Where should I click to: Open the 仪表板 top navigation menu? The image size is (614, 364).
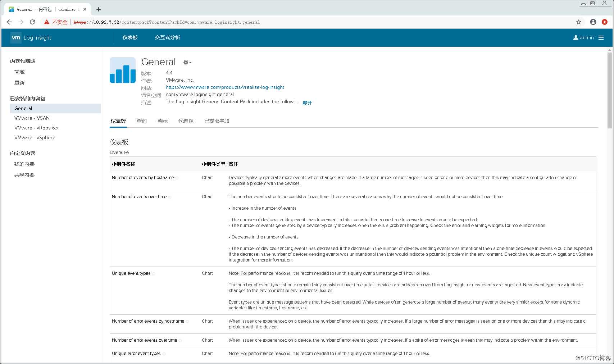(130, 37)
